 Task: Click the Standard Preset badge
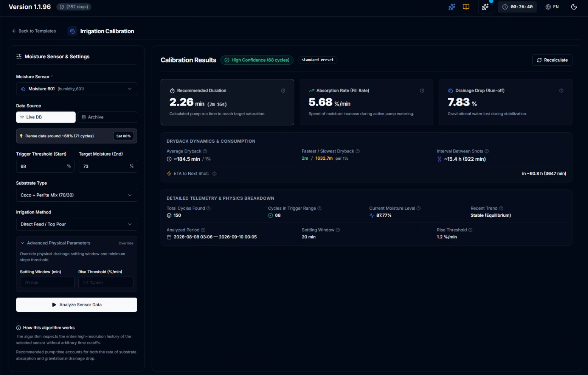tap(317, 60)
